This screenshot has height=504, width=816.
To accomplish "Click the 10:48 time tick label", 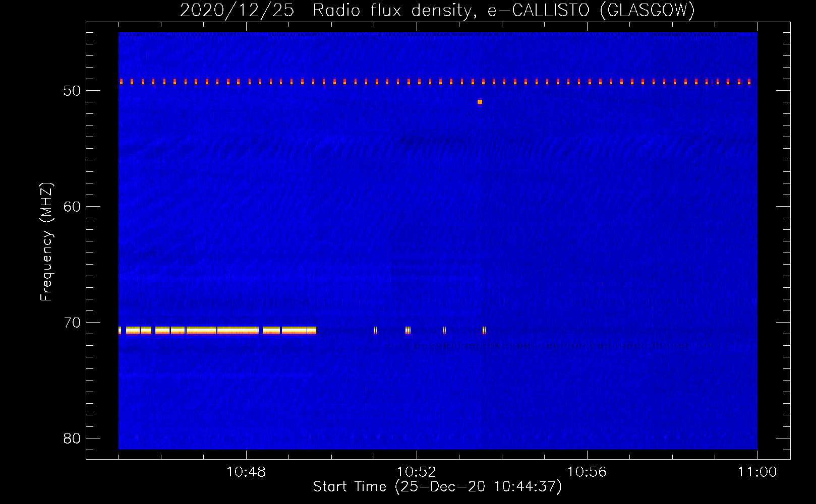I will (x=246, y=472).
